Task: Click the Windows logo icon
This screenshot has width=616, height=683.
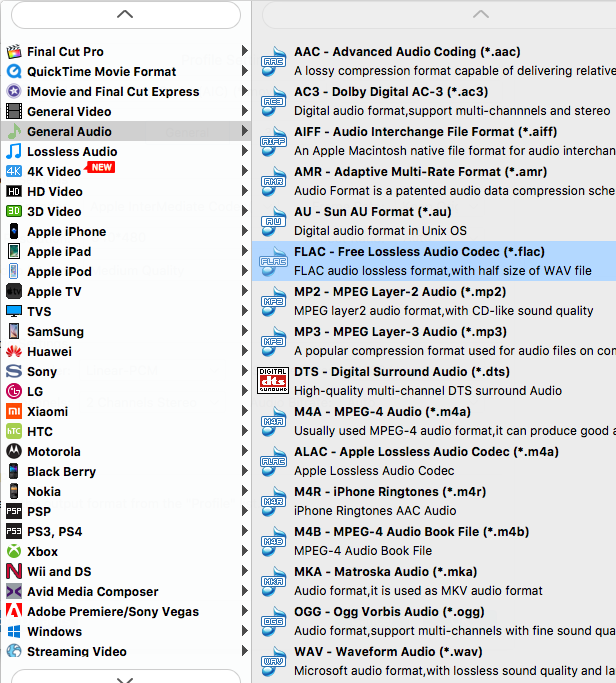Action: 14,632
